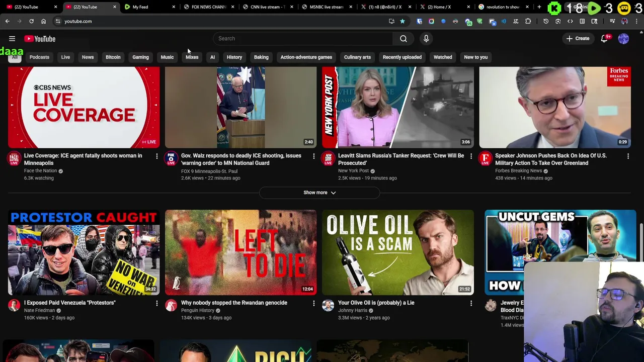Open the notifications bell
Image resolution: width=644 pixels, height=362 pixels.
[604, 39]
